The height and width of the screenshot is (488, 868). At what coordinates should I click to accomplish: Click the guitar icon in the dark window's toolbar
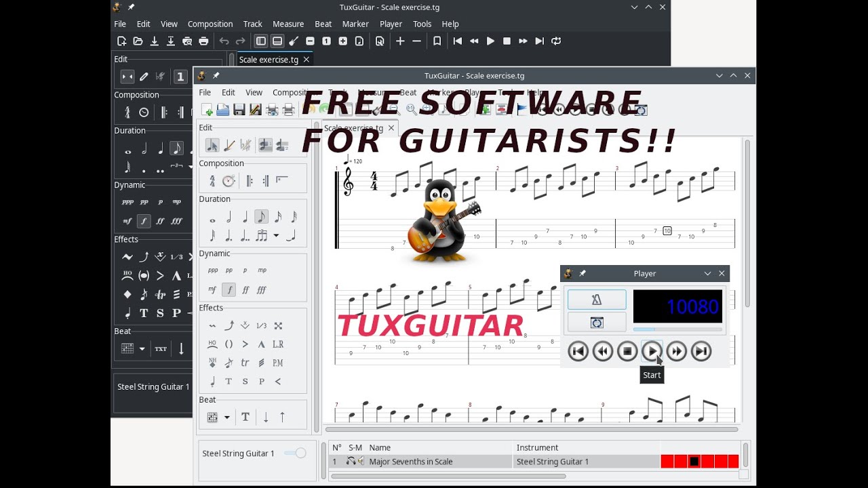click(294, 41)
